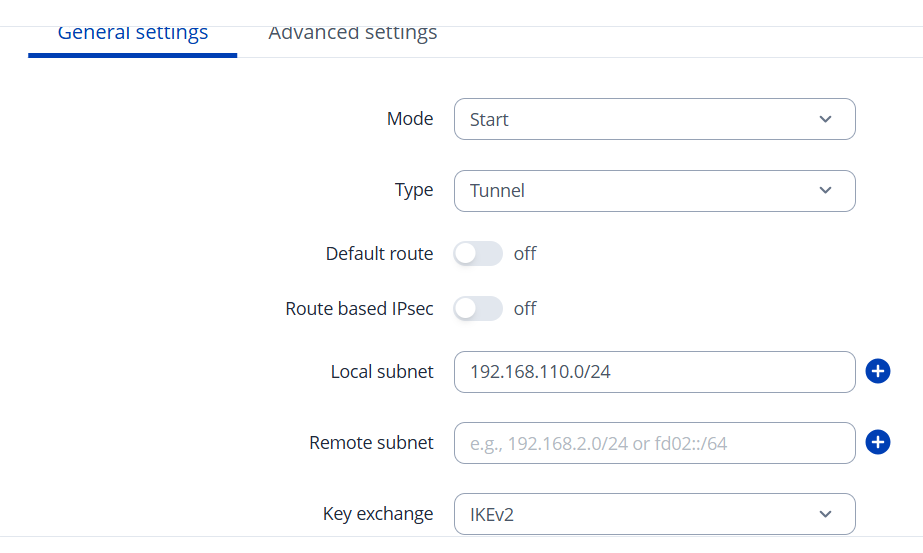Click the Route based IPsec label
This screenshot has height=553, width=923.
[359, 309]
